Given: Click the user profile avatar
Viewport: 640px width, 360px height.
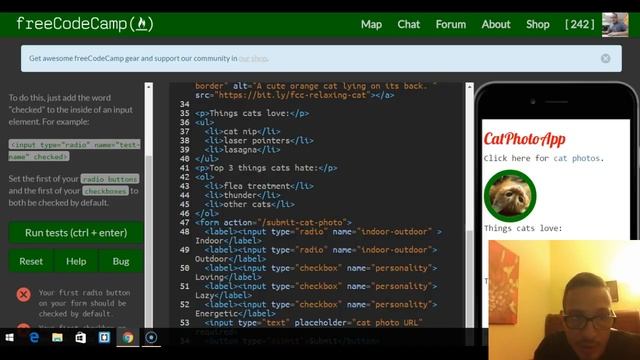Looking at the screenshot, I should (x=615, y=25).
